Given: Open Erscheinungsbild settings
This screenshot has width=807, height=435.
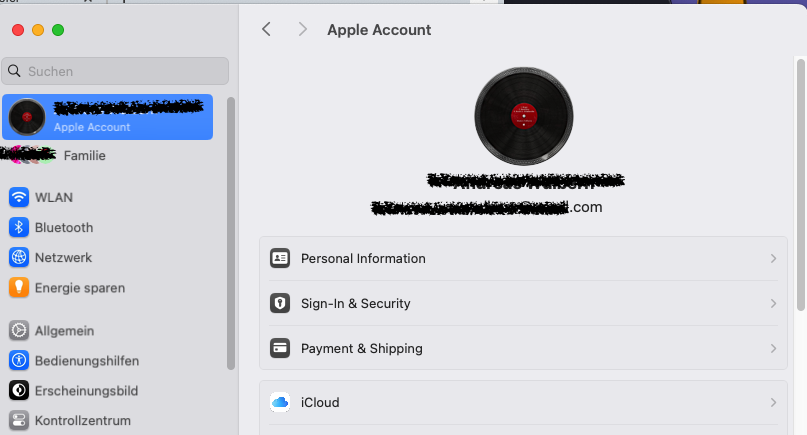Looking at the screenshot, I should [x=108, y=390].
